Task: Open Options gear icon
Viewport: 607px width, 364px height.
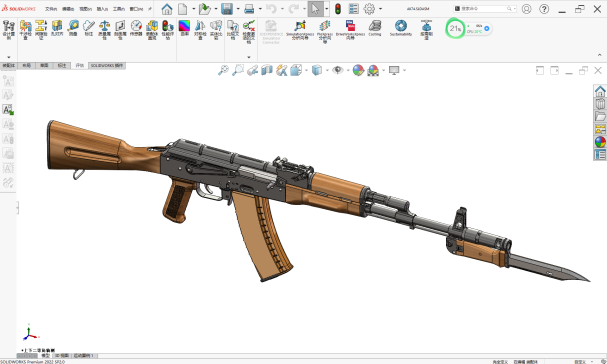Action: point(369,9)
